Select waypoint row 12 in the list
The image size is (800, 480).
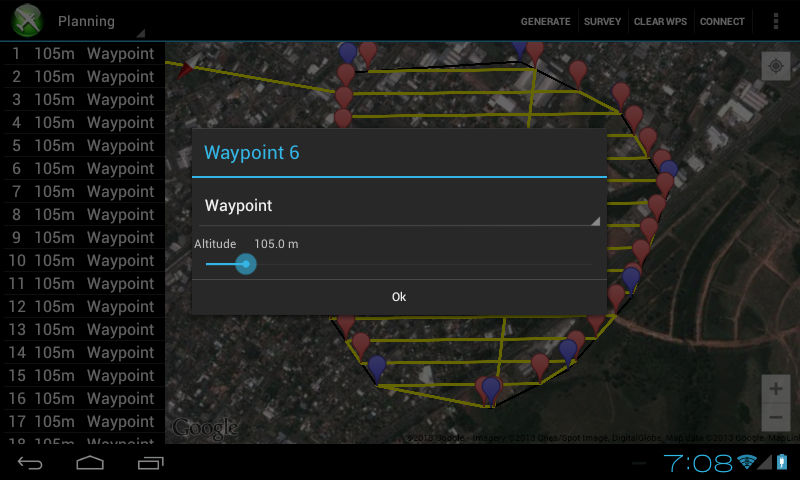coord(84,306)
